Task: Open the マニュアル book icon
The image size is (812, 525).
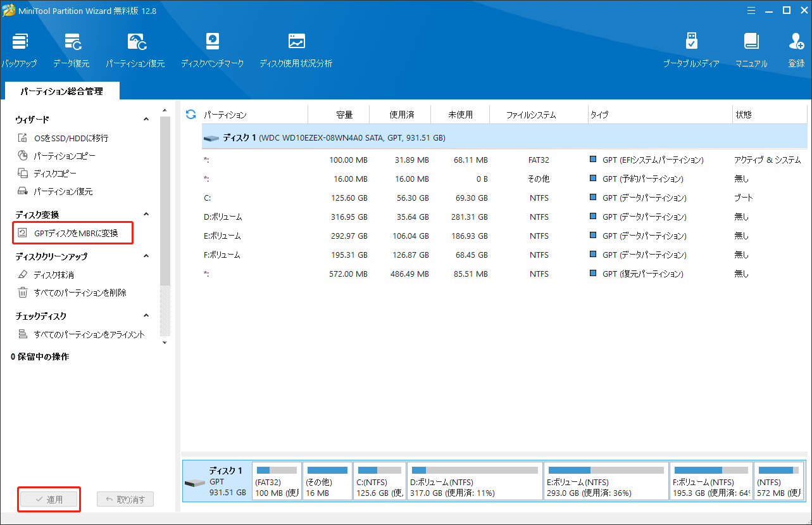Action: [751, 51]
